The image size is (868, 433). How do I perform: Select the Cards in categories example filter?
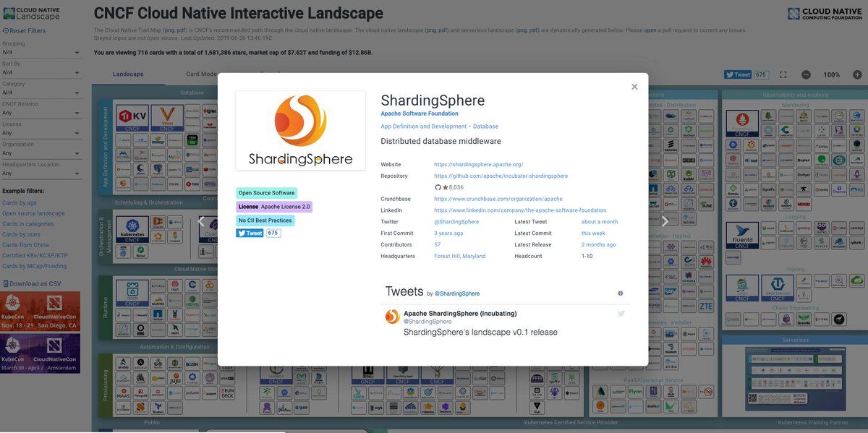click(28, 224)
